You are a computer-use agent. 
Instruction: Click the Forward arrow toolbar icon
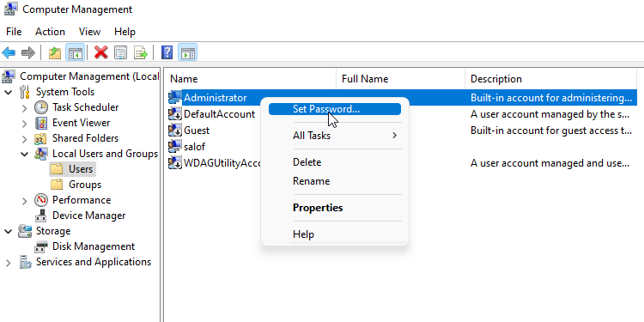(x=28, y=52)
